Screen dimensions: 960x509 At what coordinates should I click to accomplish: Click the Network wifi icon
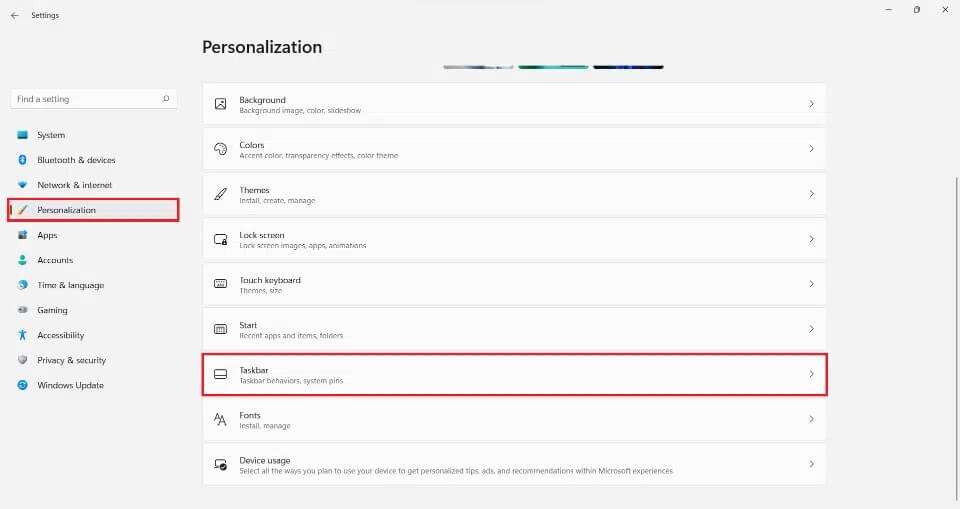tap(23, 185)
